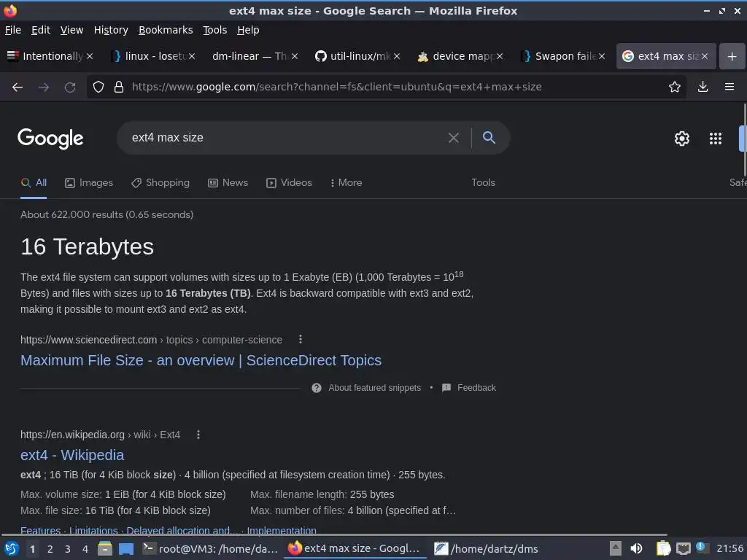The height and width of the screenshot is (560, 747).
Task: Click network status tray icon
Action: point(683,548)
